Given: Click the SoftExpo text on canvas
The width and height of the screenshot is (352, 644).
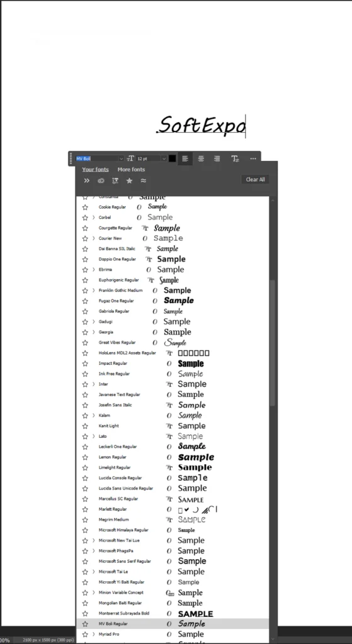Looking at the screenshot, I should click(202, 125).
